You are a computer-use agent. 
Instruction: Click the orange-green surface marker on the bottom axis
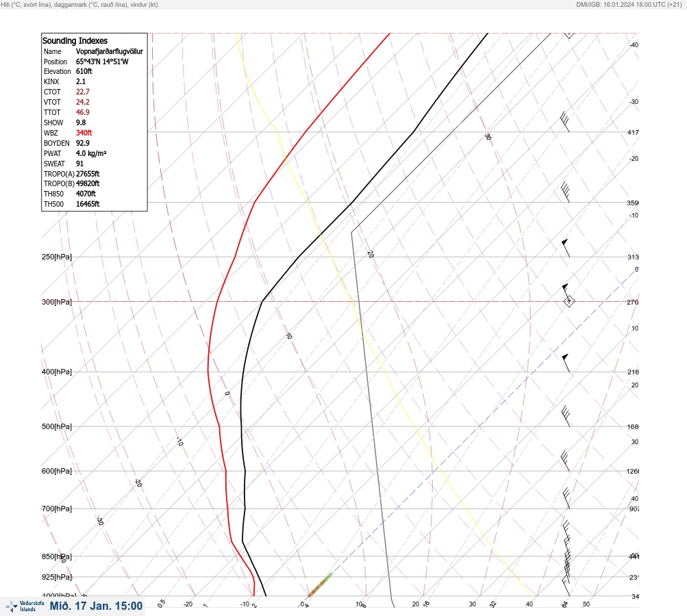(x=321, y=585)
